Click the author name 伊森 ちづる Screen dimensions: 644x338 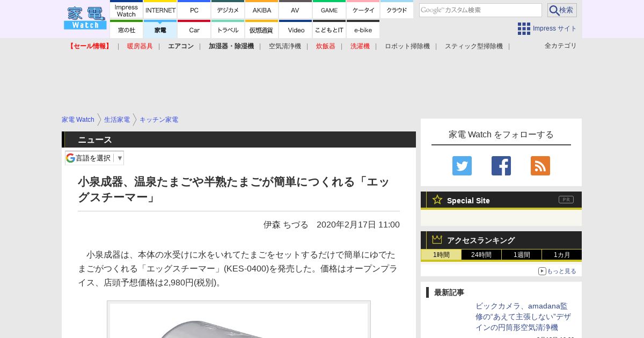[x=286, y=225]
